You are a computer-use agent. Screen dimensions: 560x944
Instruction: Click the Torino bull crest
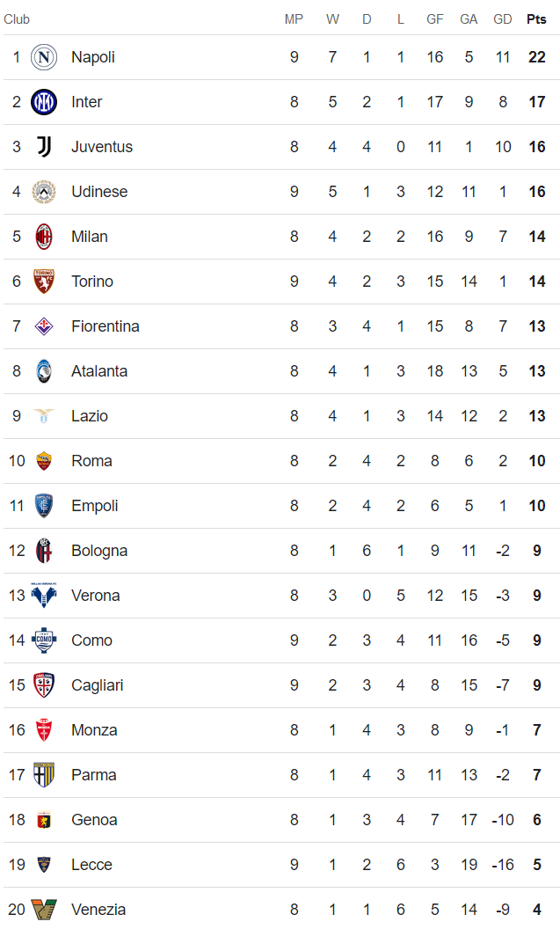coord(44,282)
